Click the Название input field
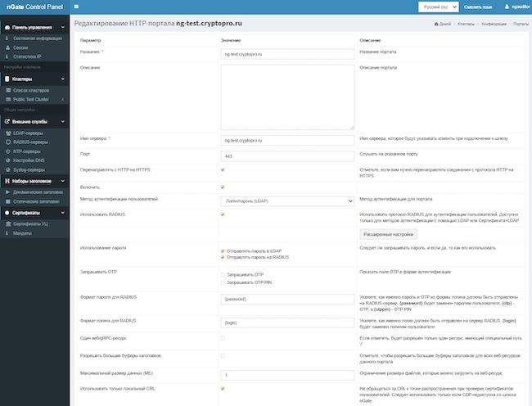The width and height of the screenshot is (532, 406). (x=287, y=54)
